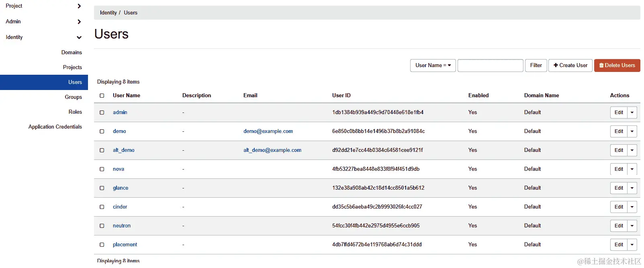Screen dimensions: 644x268
Task: Click Edit for the demo user
Action: 619,131
